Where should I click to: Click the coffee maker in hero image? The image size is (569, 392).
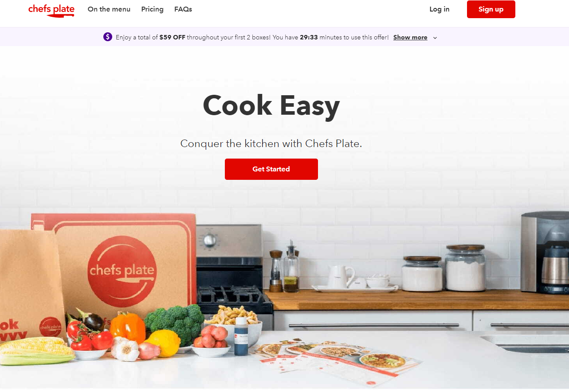tap(545, 252)
